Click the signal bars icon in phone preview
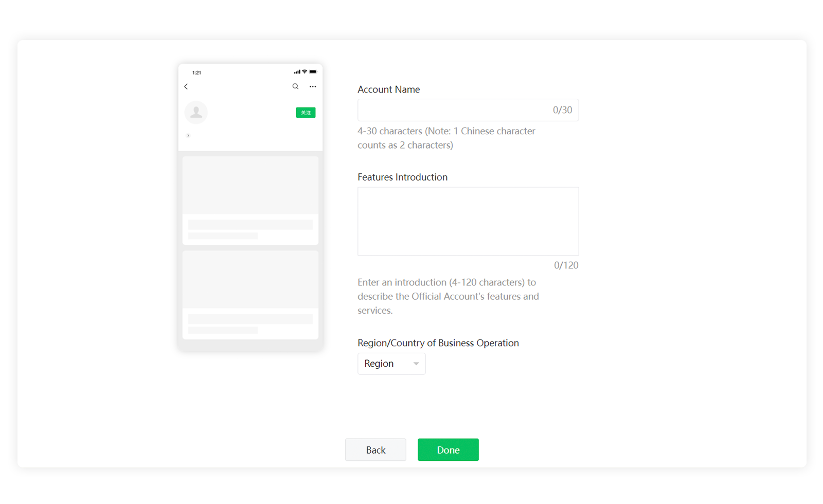The height and width of the screenshot is (504, 823). [x=297, y=72]
